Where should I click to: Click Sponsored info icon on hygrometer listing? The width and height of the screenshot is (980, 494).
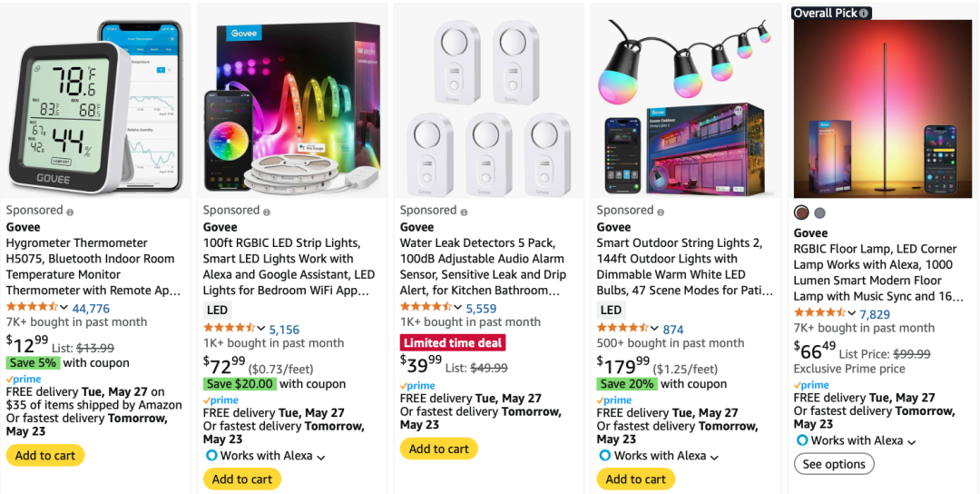pyautogui.click(x=71, y=212)
